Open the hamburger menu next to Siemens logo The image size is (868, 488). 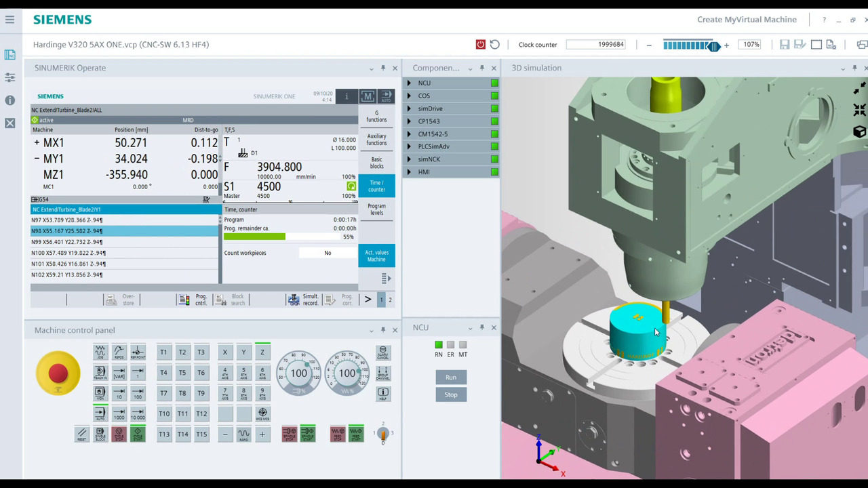(9, 20)
